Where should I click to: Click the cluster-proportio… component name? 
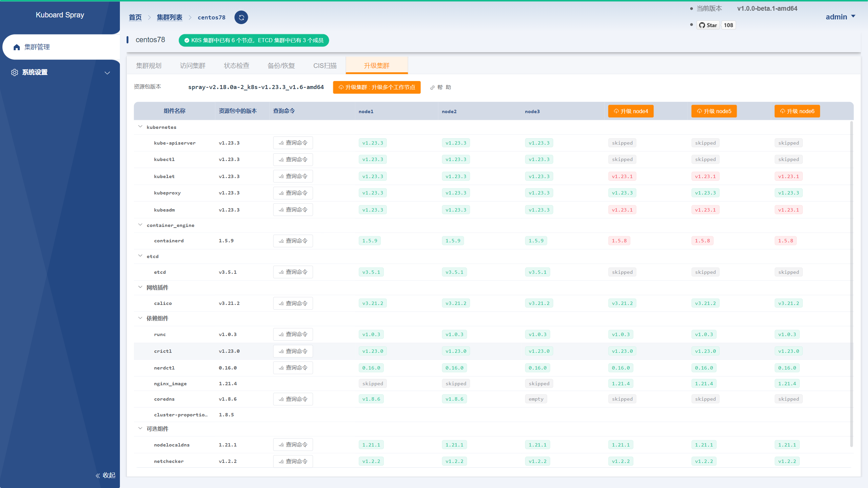click(180, 415)
